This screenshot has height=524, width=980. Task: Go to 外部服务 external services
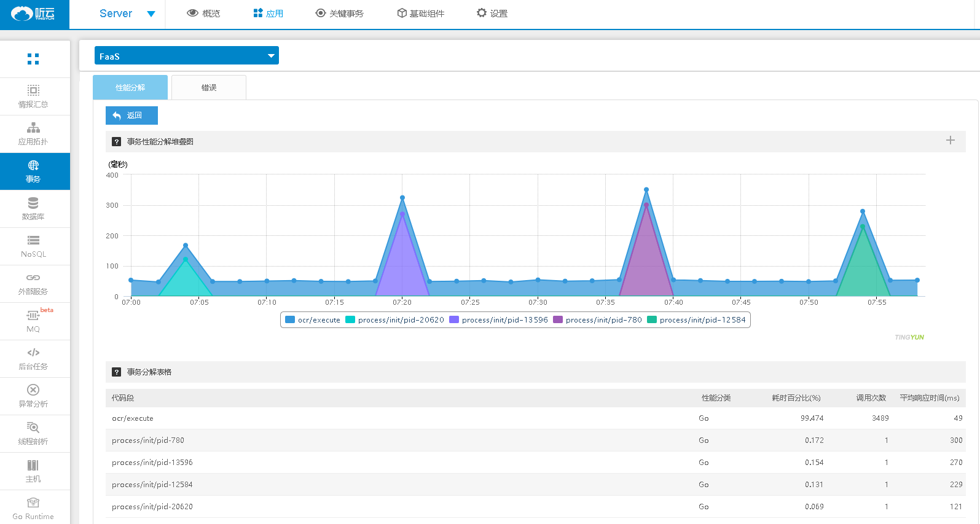point(33,284)
